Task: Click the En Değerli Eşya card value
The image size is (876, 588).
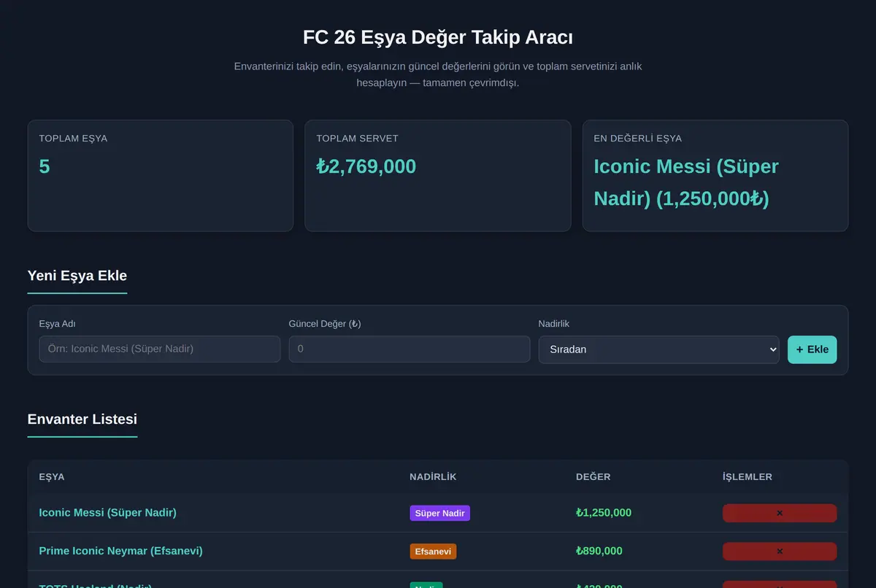Action: [686, 182]
